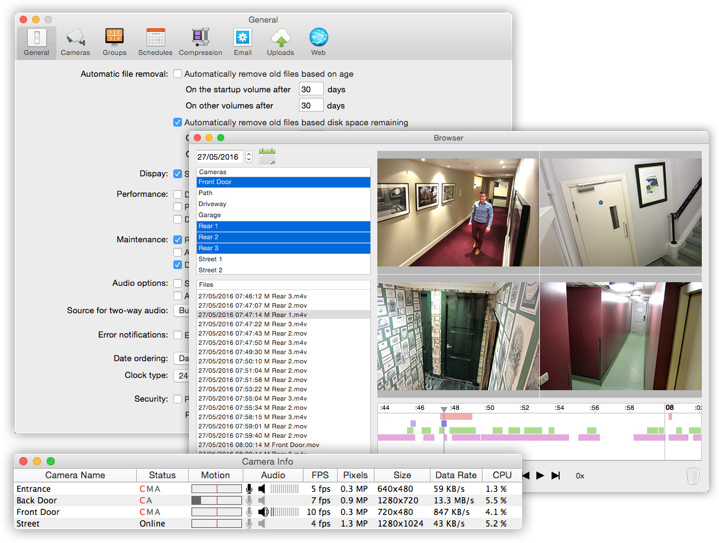Open the Date ordering dropdown
Image resolution: width=719 pixels, height=543 pixels.
tap(181, 358)
